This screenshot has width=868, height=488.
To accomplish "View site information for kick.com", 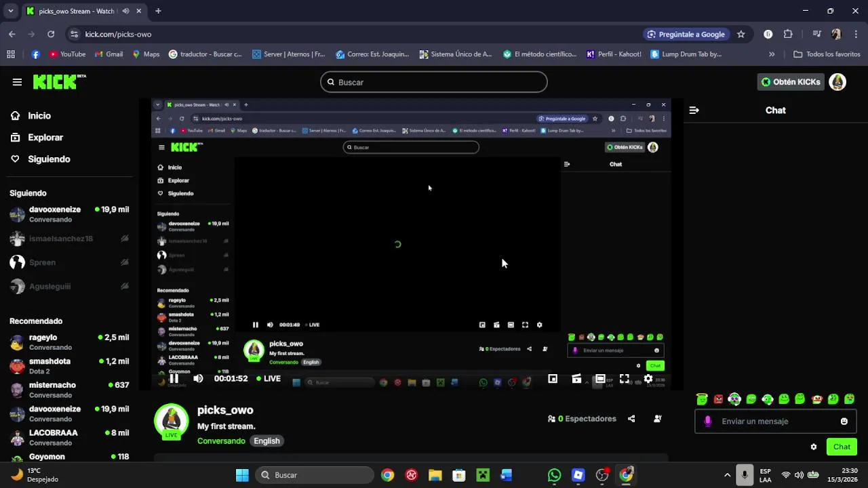I will point(73,34).
